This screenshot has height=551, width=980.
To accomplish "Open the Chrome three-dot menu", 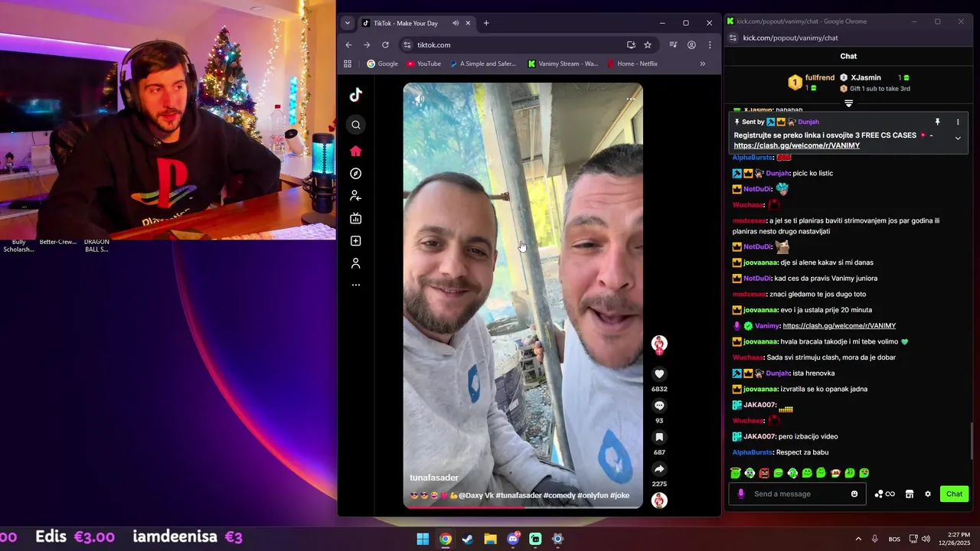I will 710,45.
